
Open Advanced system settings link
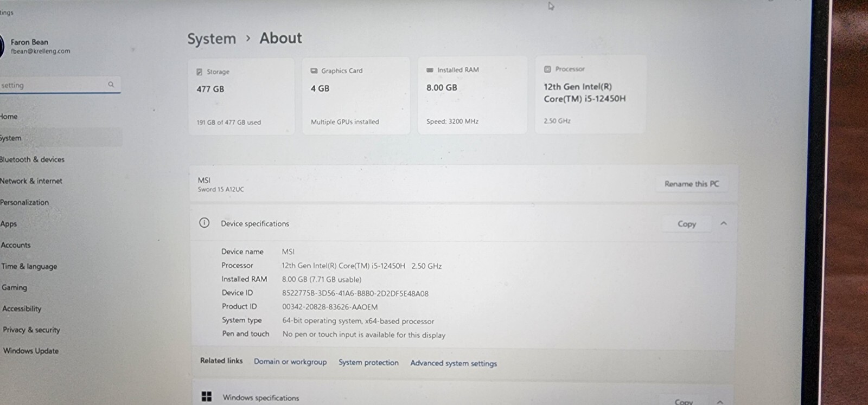pyautogui.click(x=454, y=363)
